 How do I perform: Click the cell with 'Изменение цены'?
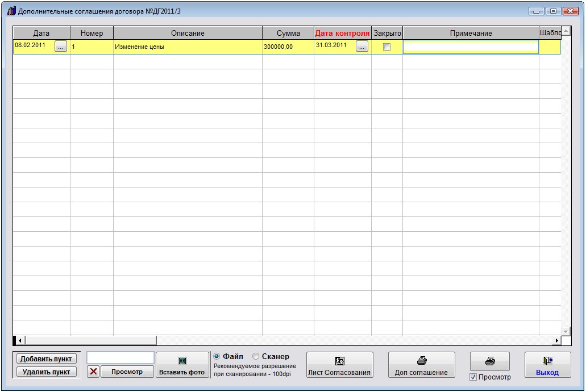coord(188,47)
